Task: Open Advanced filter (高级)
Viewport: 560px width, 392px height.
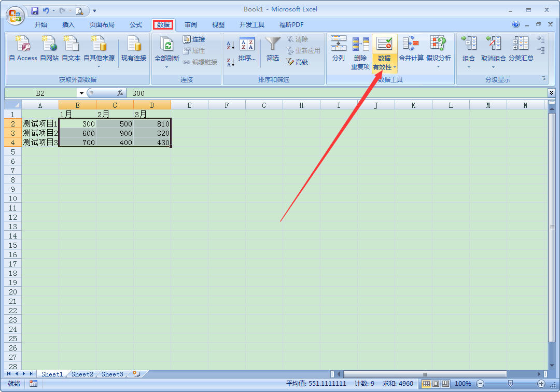Action: 297,62
